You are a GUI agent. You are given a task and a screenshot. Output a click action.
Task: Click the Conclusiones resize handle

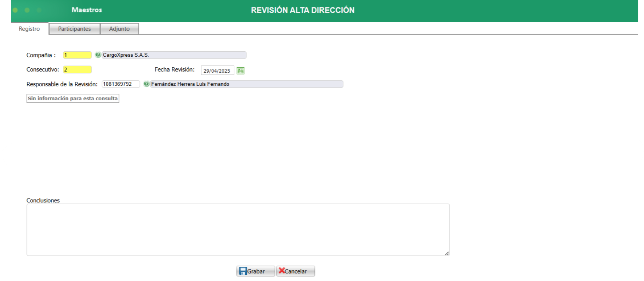[447, 253]
